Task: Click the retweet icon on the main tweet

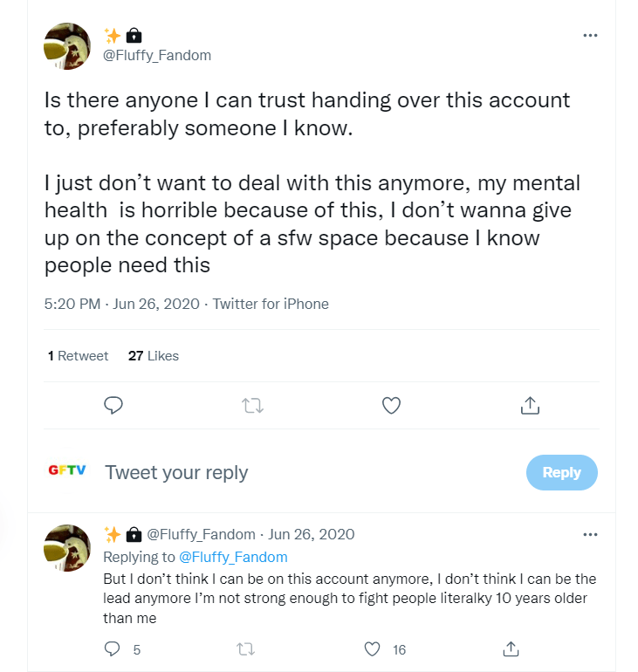Action: (252, 405)
